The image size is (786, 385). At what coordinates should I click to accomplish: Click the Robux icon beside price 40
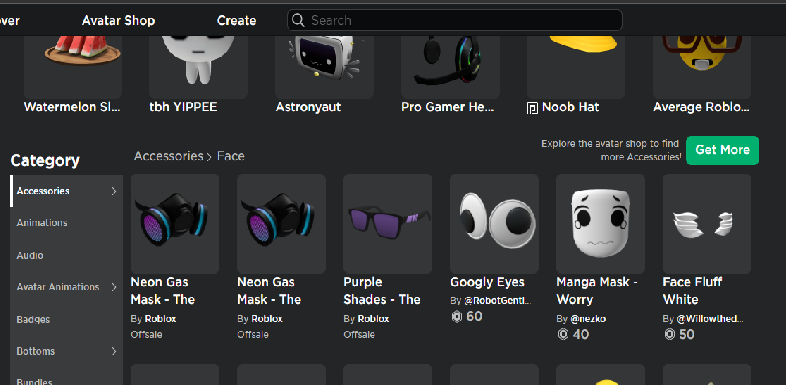(x=563, y=334)
